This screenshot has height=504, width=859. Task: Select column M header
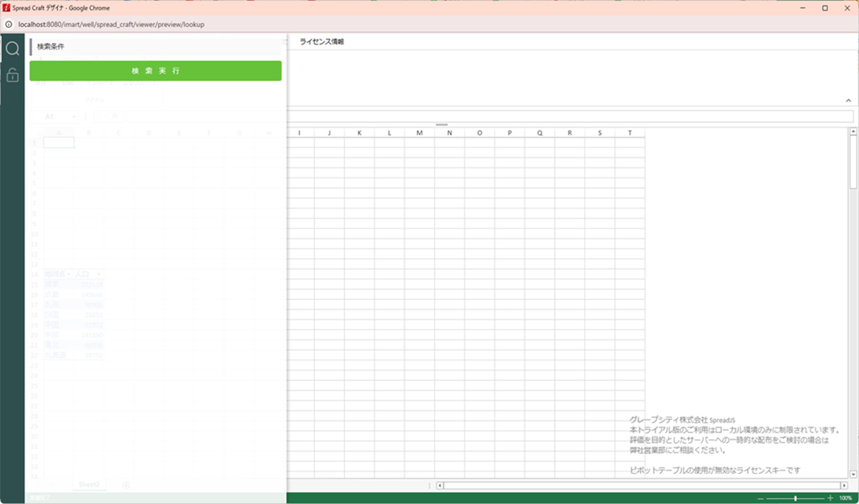point(419,133)
